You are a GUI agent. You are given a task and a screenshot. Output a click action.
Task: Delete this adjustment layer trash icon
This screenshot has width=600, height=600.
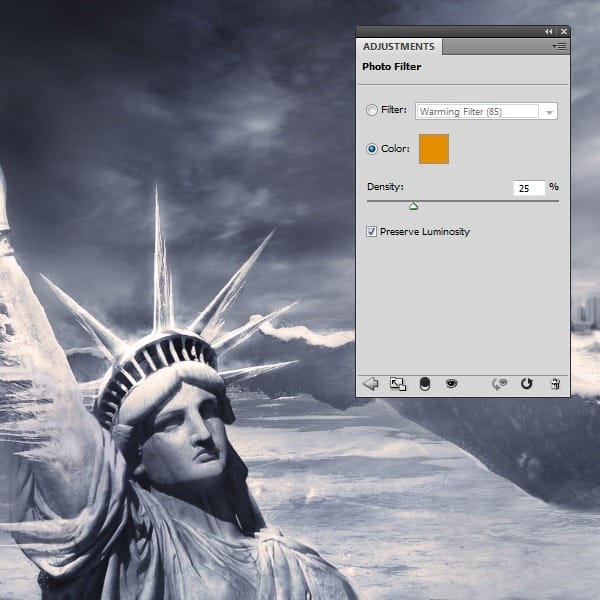(x=555, y=383)
